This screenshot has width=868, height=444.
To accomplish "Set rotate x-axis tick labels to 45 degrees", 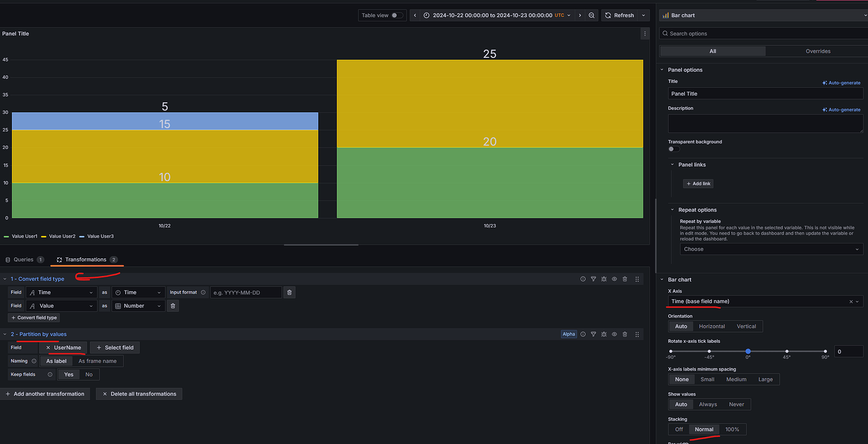I will (x=786, y=352).
